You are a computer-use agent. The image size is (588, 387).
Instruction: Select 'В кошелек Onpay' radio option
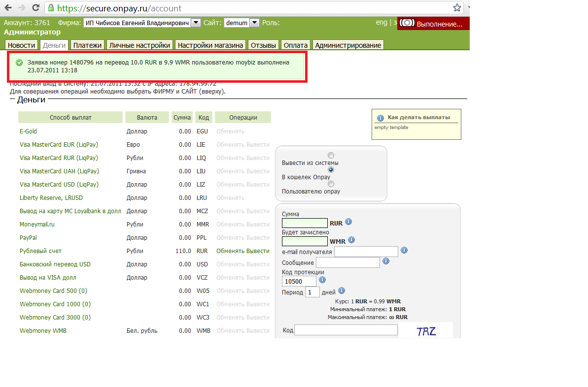pyautogui.click(x=331, y=169)
